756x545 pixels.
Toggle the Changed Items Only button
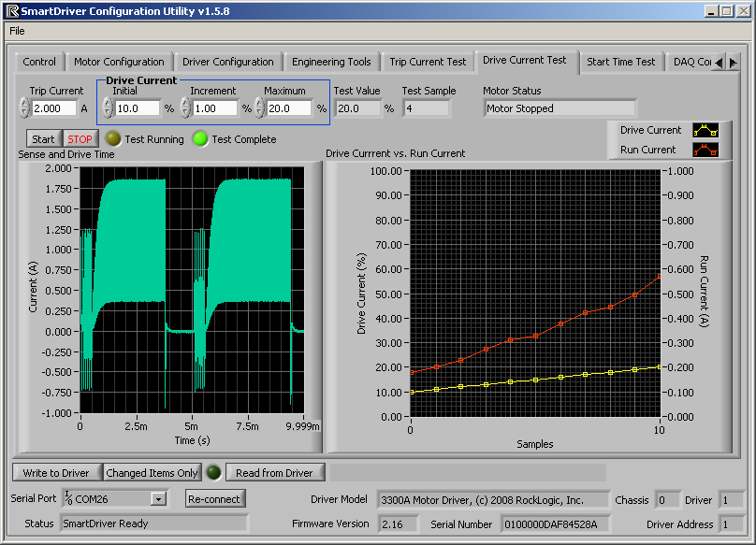coord(153,473)
